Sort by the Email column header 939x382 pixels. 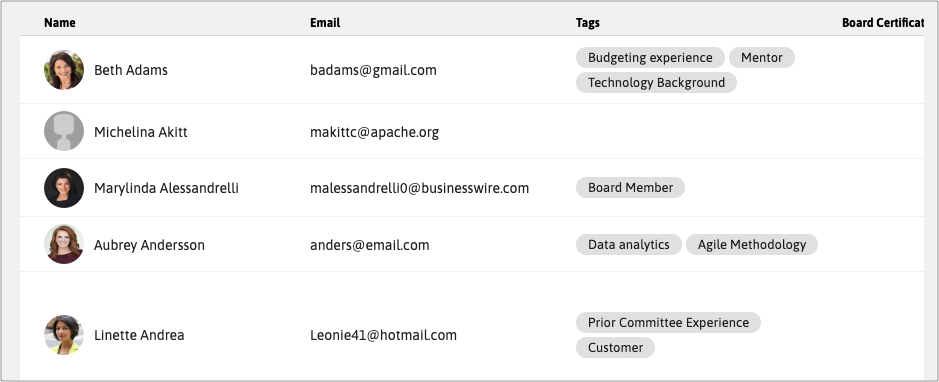pos(325,23)
